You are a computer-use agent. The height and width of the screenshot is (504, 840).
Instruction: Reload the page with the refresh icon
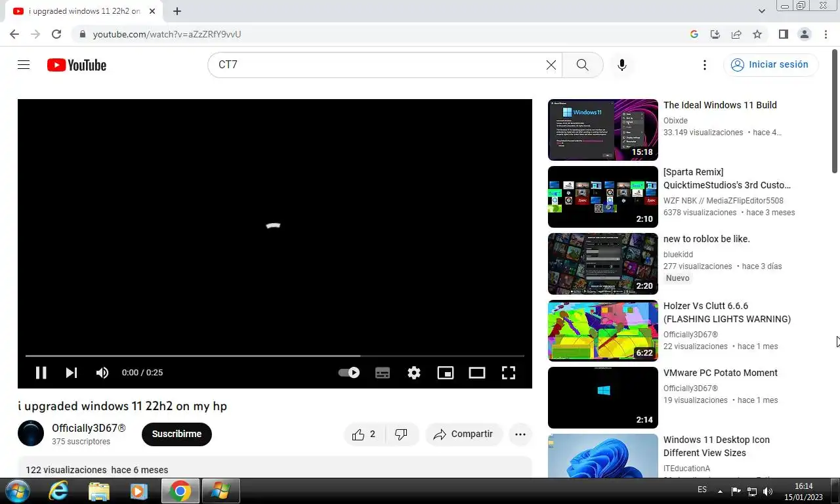(56, 34)
